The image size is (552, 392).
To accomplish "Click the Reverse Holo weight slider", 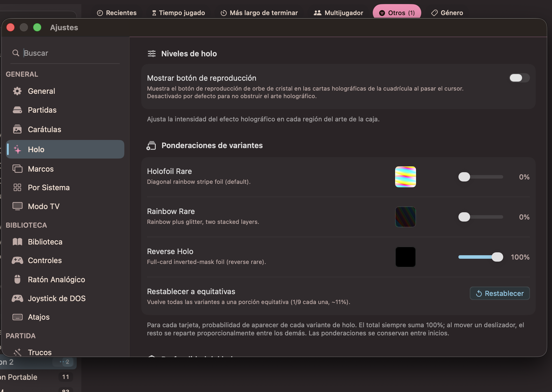I will 481,257.
